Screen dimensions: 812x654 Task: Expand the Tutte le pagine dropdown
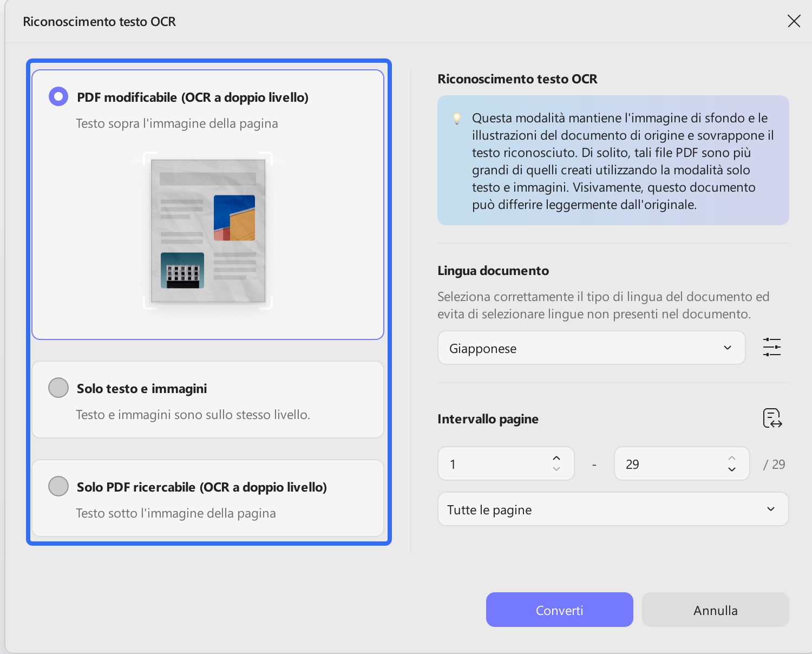(x=613, y=509)
